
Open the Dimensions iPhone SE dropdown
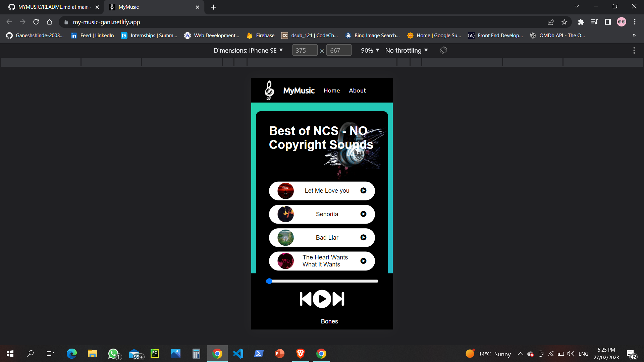[x=248, y=50]
